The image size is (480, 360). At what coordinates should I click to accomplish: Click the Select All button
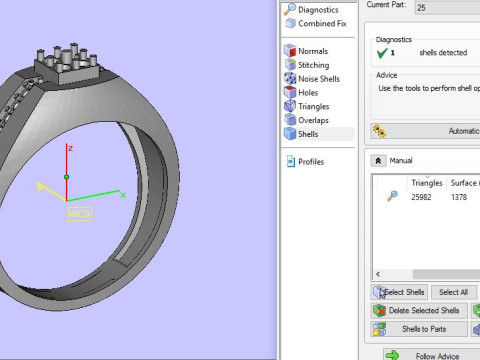click(454, 292)
